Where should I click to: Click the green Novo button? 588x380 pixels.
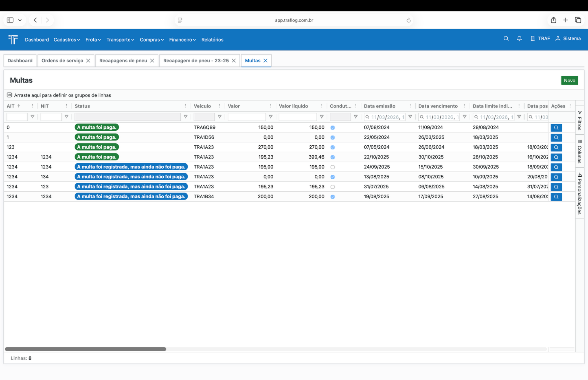tap(569, 80)
